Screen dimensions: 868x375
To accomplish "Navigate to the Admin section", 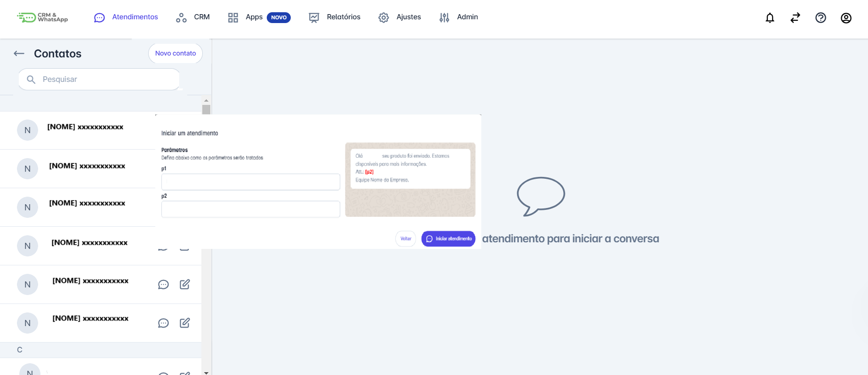I will click(x=458, y=17).
